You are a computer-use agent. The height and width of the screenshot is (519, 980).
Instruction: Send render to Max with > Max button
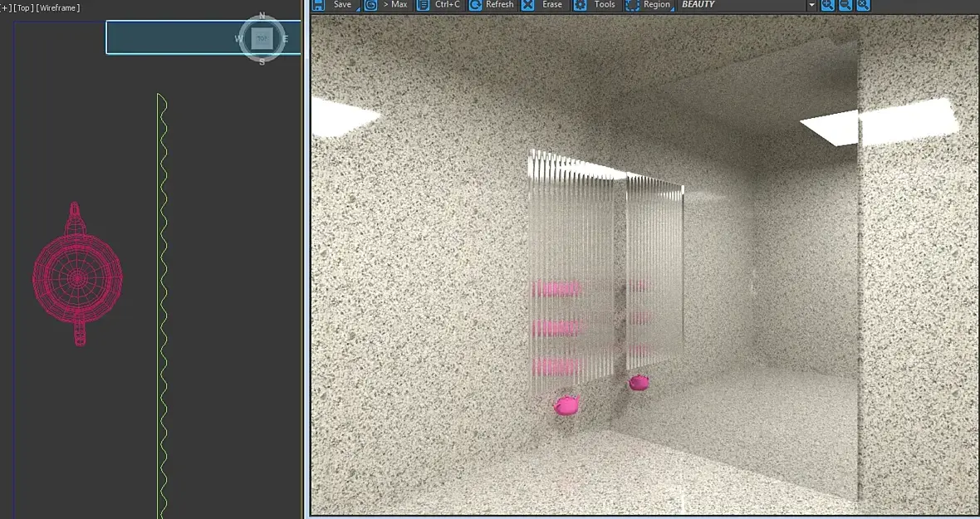click(x=387, y=4)
